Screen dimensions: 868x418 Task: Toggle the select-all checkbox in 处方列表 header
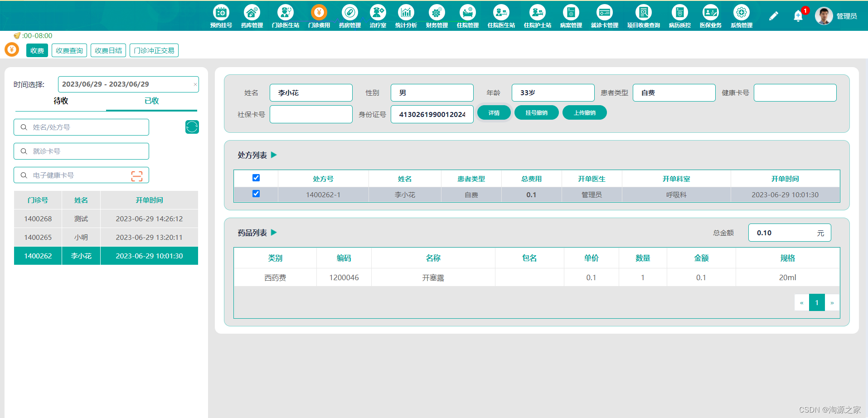click(256, 178)
